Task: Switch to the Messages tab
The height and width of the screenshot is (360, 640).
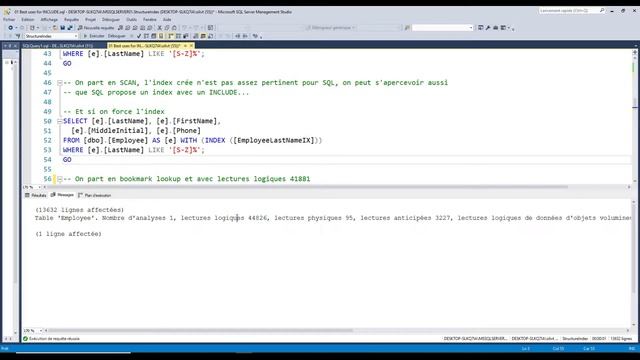Action: [x=62, y=195]
